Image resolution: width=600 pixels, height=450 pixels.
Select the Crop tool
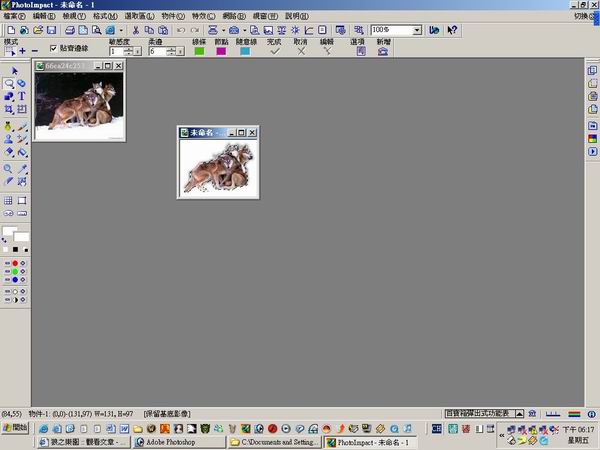[x=8, y=109]
